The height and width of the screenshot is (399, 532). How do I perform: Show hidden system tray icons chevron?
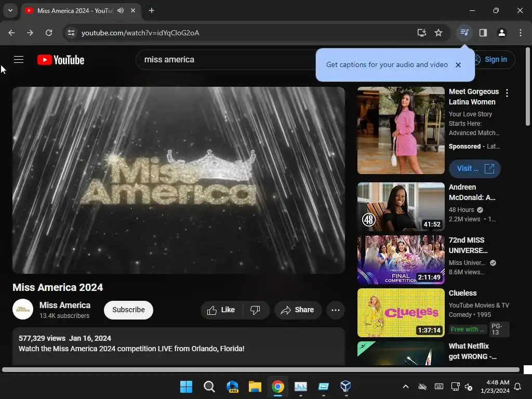click(405, 387)
